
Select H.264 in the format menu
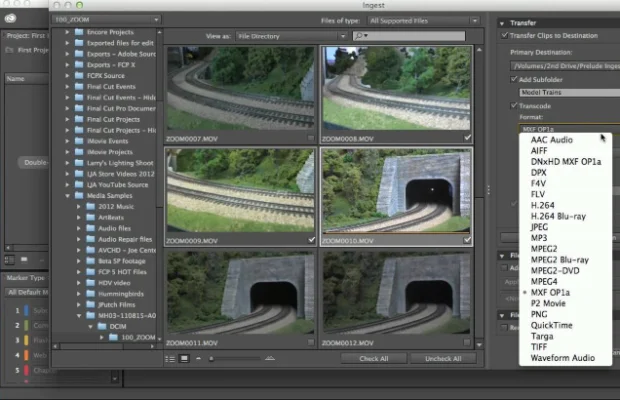point(545,205)
